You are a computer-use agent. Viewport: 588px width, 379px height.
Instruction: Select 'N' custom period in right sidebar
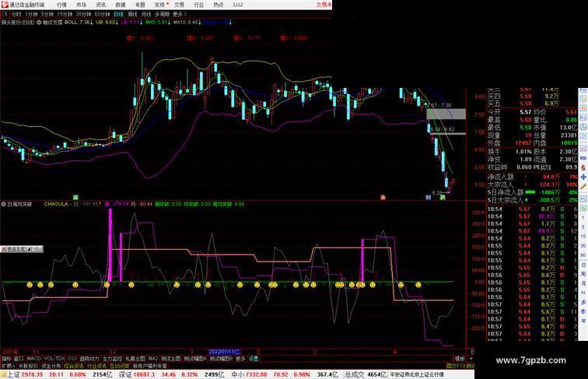(583, 293)
